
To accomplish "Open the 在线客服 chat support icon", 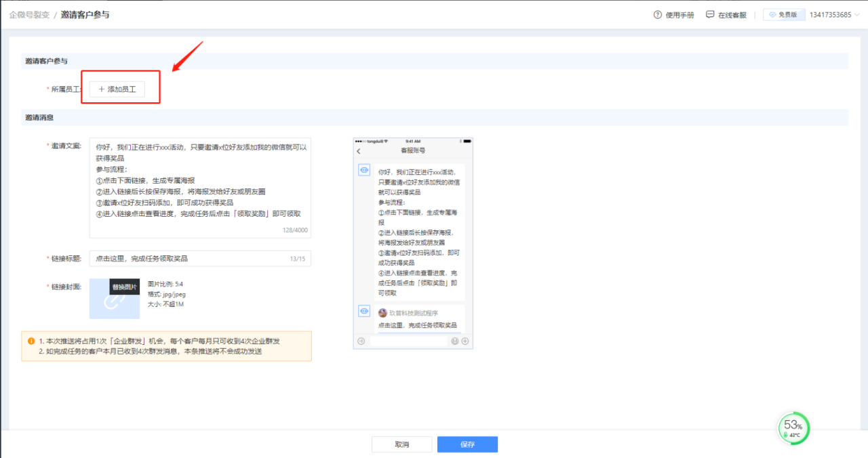I will pyautogui.click(x=709, y=14).
